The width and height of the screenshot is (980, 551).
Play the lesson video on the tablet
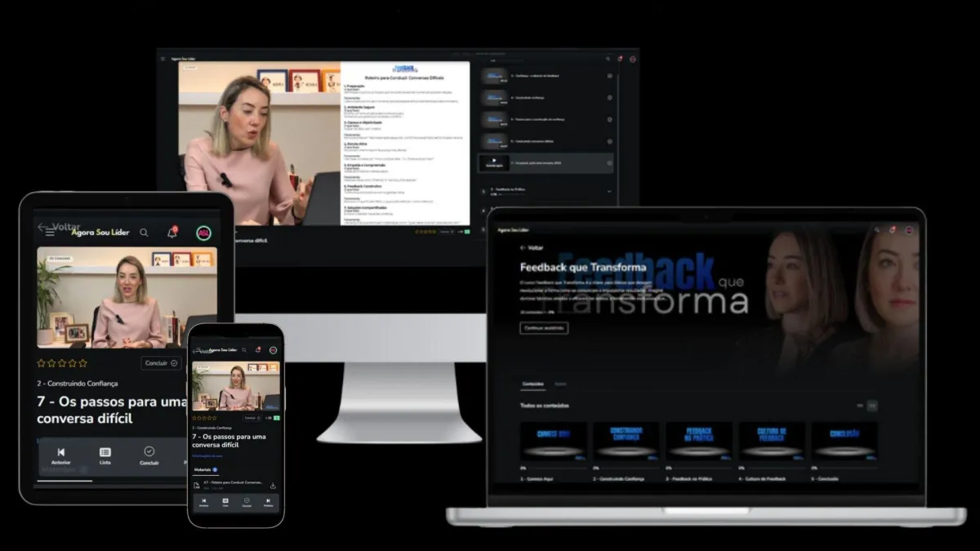point(127,297)
